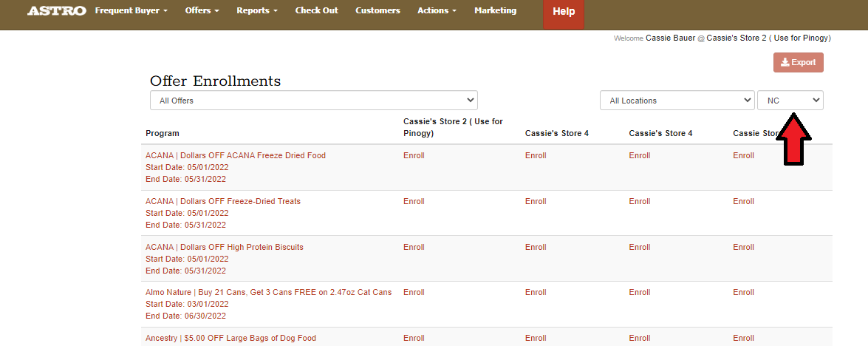Image resolution: width=868 pixels, height=346 pixels.
Task: Open the Marketing section
Action: (495, 11)
